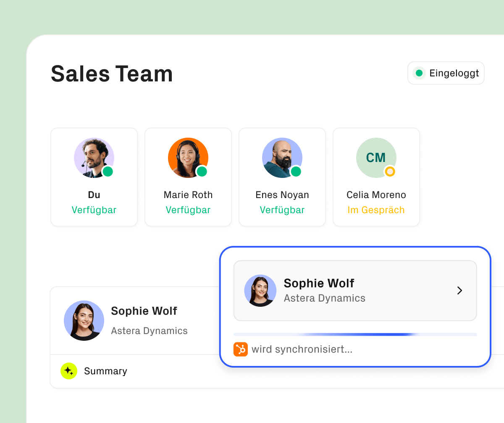This screenshot has width=504, height=423.
Task: Click the Summary sparkle icon
Action: pos(69,371)
